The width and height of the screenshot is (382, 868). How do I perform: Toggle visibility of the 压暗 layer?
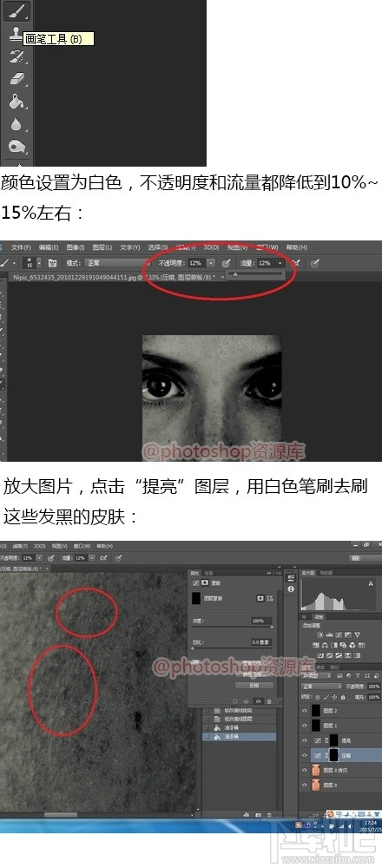(305, 755)
